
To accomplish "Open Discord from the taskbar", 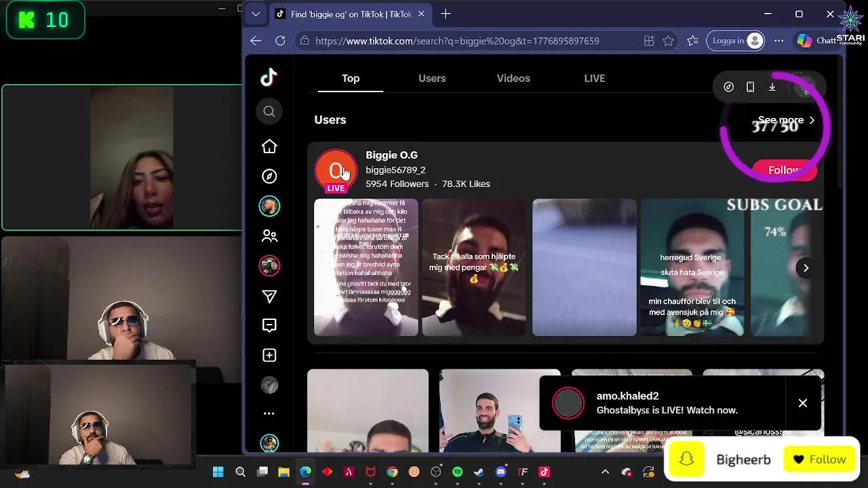I will pos(500,472).
